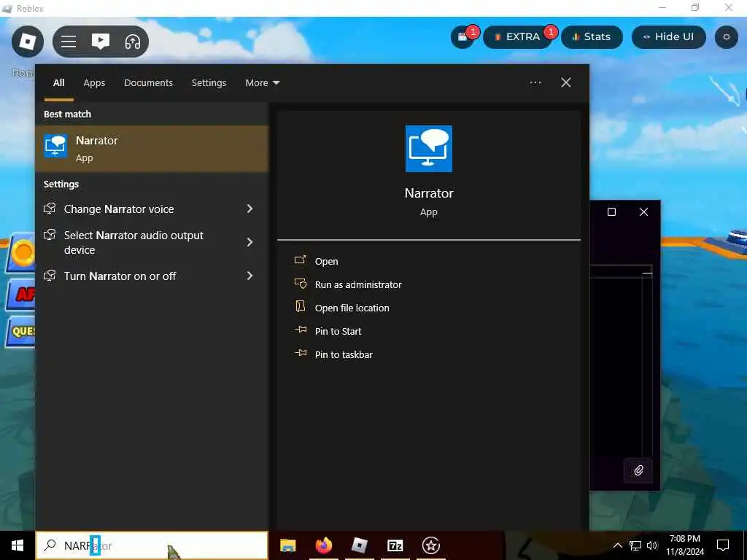This screenshot has width=747, height=560.
Task: Switch to the All search tab
Action: coord(59,83)
